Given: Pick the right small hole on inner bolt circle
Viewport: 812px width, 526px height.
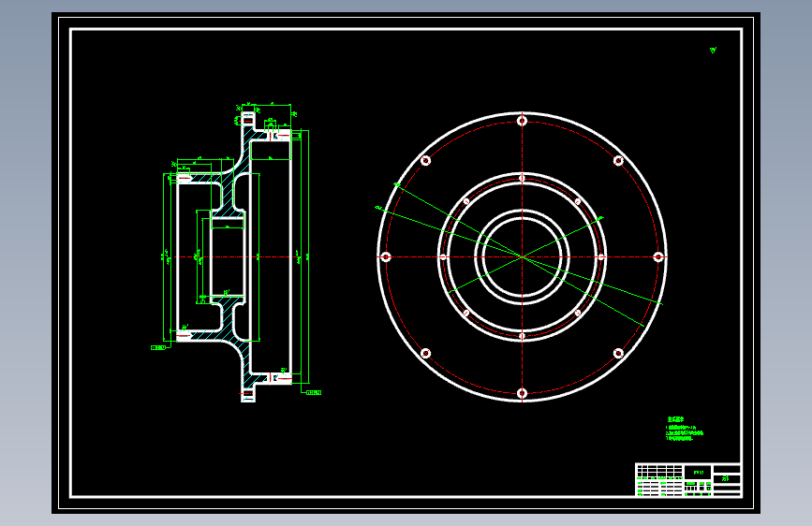Looking at the screenshot, I should 601,256.
